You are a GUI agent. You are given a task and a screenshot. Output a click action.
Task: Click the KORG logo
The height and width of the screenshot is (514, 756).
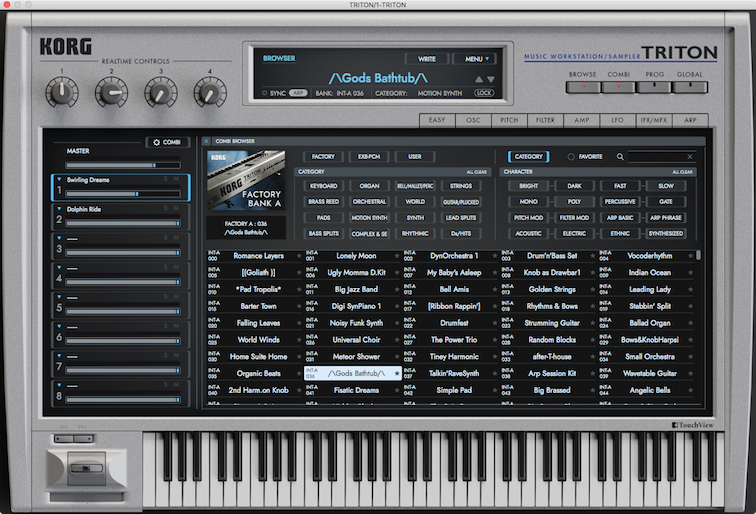click(x=66, y=47)
